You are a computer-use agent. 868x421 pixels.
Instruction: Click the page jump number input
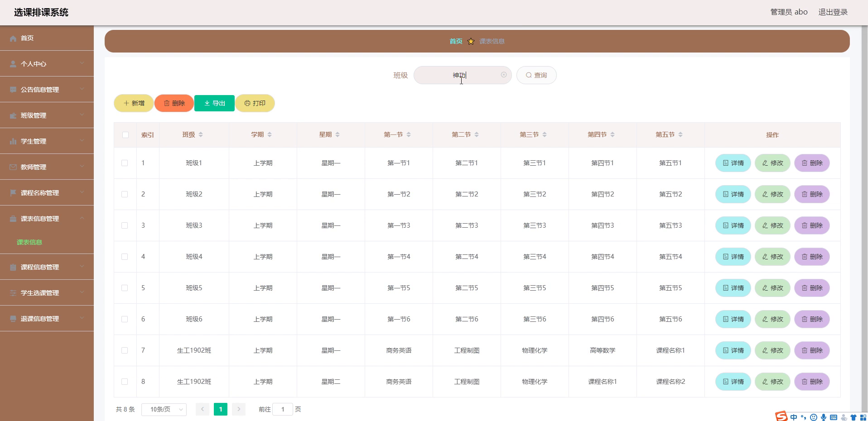(283, 409)
